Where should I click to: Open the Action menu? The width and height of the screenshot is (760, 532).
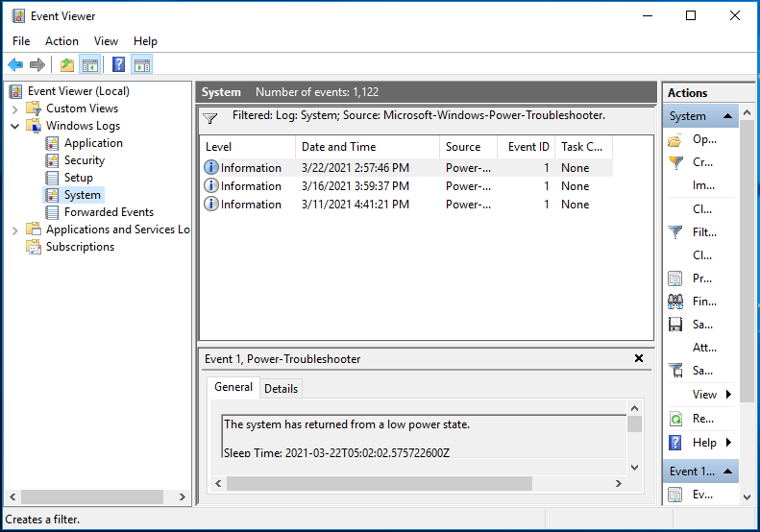pos(61,41)
